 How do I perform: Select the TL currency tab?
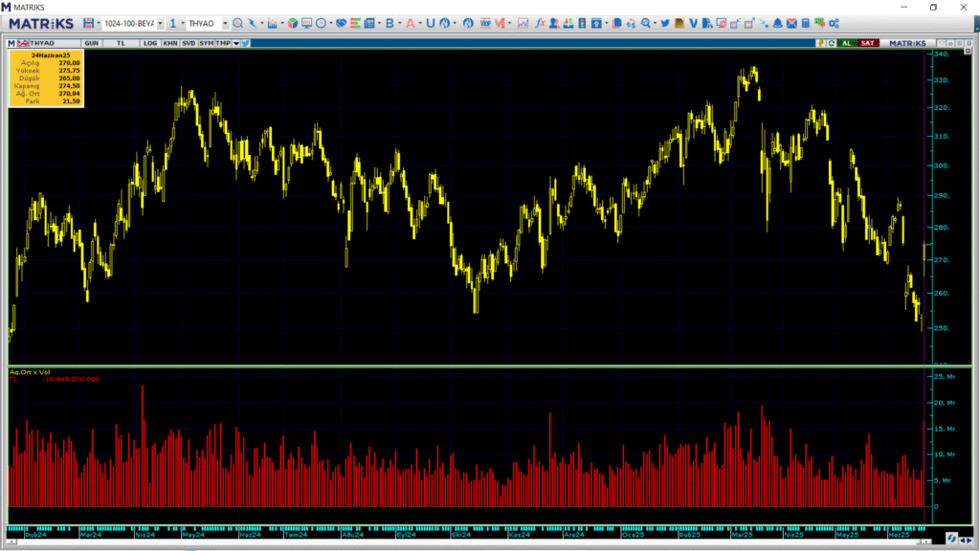click(x=121, y=43)
